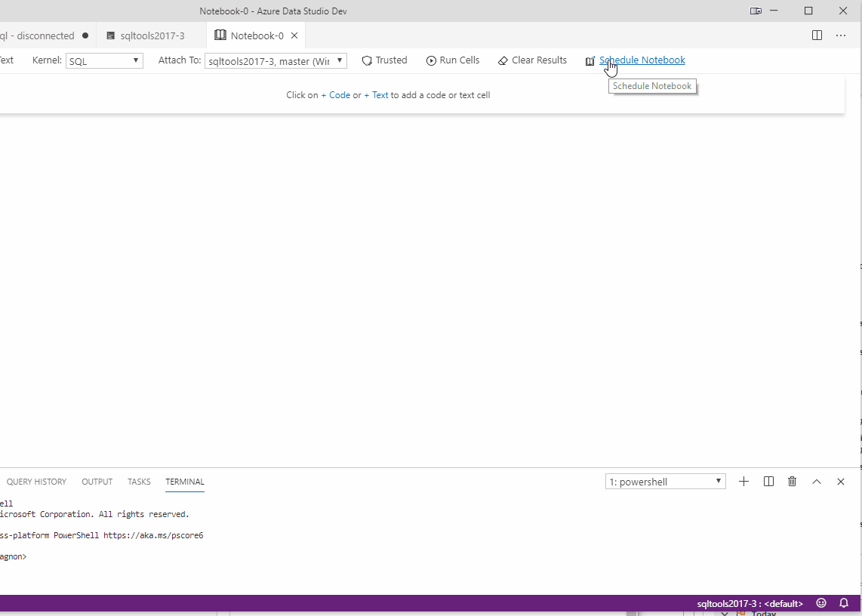The image size is (862, 616).
Task: Split the editor from the top-right icon
Action: [x=816, y=35]
